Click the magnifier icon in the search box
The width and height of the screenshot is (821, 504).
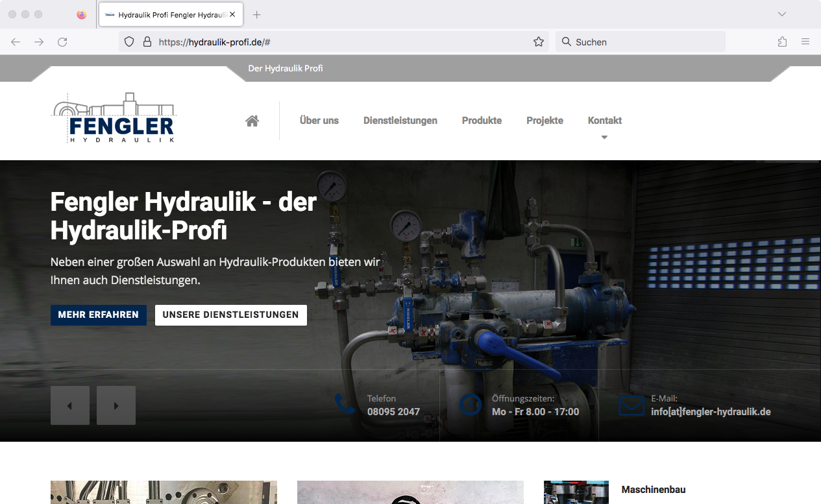(x=567, y=42)
